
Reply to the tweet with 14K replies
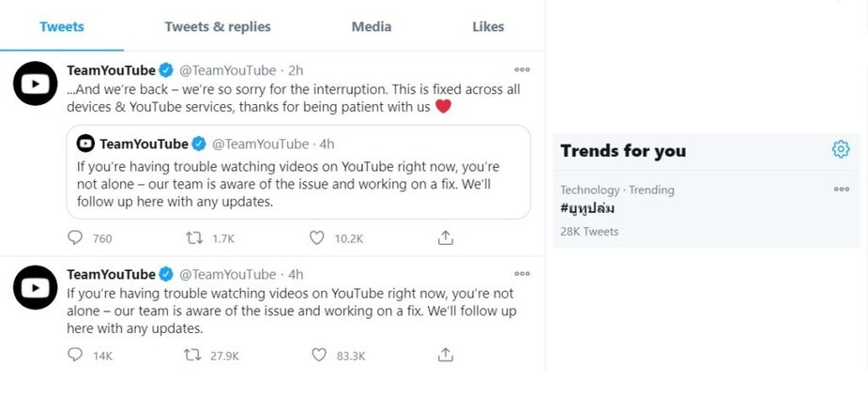(75, 355)
